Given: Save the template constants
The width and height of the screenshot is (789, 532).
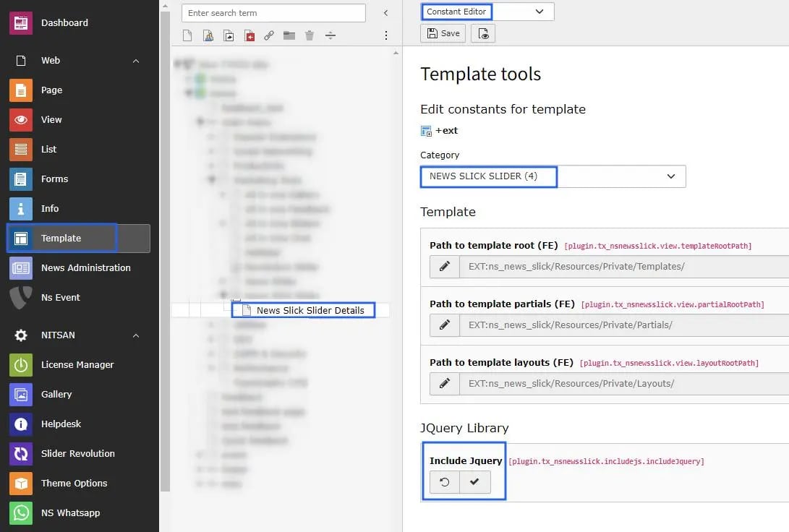Looking at the screenshot, I should coord(443,34).
